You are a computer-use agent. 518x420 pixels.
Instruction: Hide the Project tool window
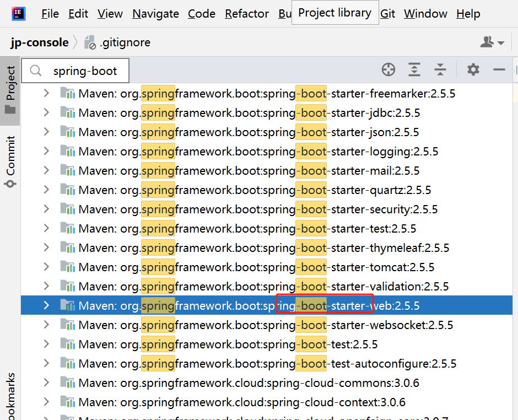[x=499, y=70]
